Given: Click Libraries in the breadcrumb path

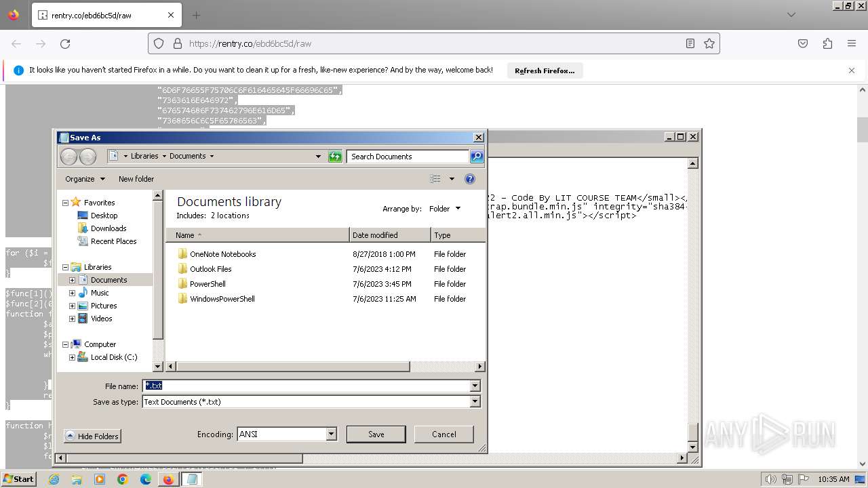Looking at the screenshot, I should 144,156.
